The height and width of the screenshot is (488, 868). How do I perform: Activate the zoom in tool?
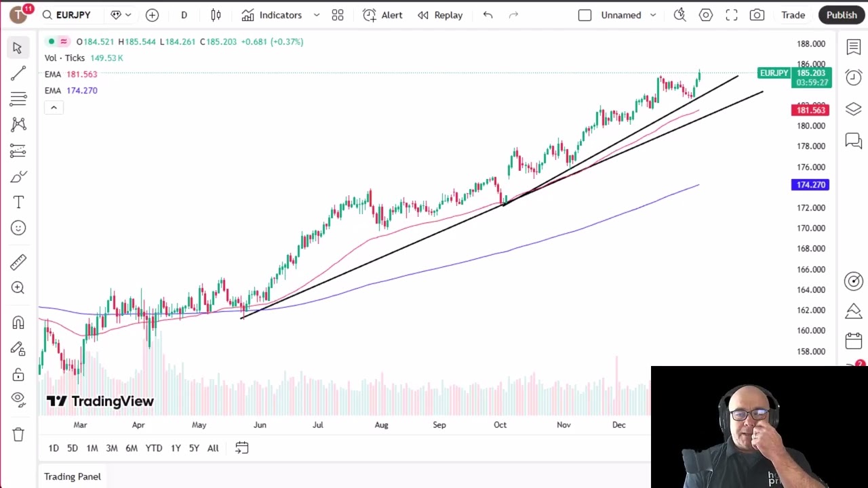[x=18, y=287]
